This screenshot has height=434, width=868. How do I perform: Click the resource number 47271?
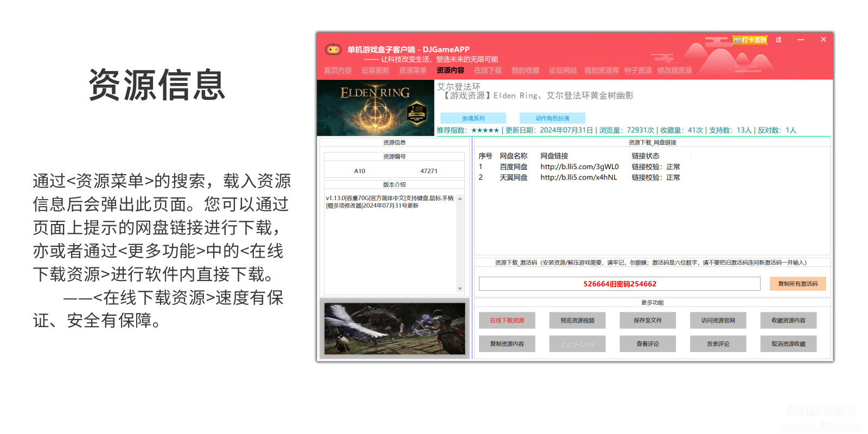click(x=429, y=171)
